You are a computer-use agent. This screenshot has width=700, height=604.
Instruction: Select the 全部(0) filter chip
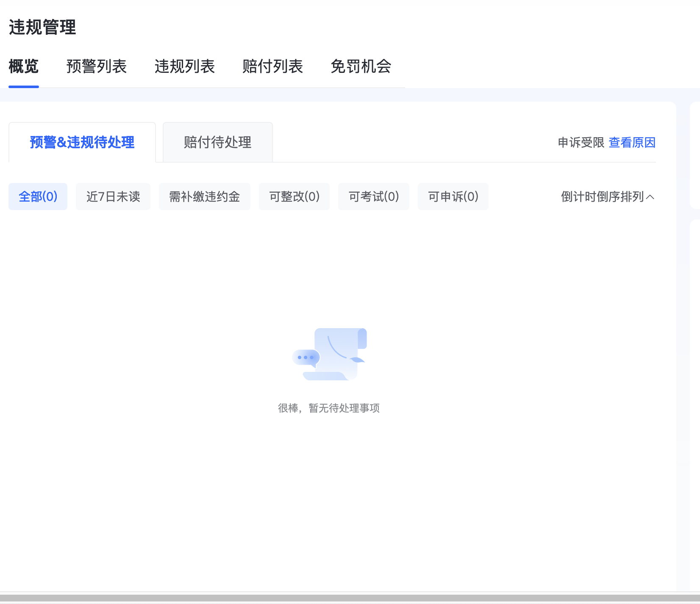[38, 197]
